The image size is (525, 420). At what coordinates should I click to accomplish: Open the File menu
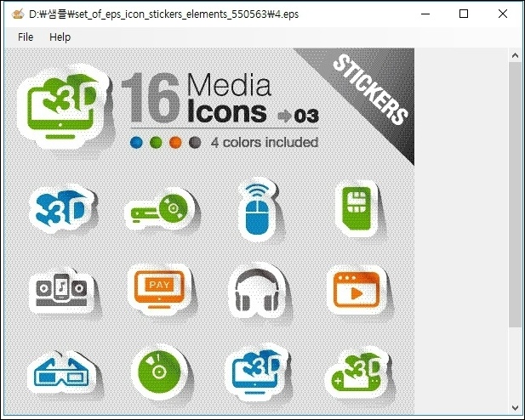point(26,37)
